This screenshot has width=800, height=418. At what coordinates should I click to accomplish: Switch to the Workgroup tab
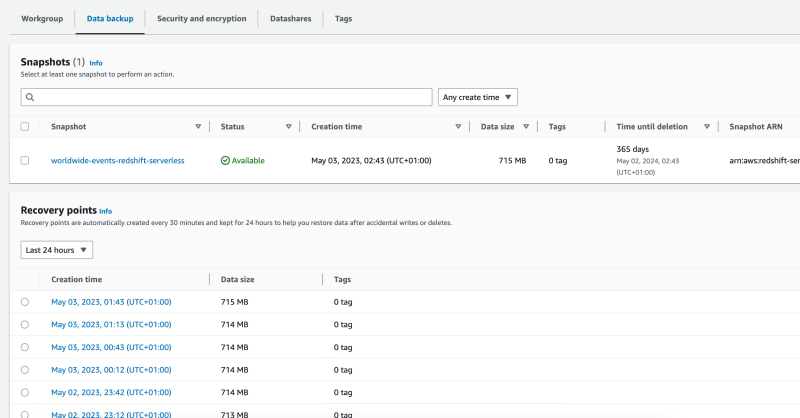tap(42, 18)
